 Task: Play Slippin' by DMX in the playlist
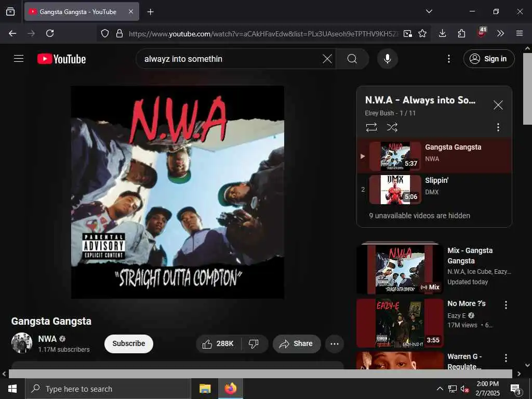[434, 189]
